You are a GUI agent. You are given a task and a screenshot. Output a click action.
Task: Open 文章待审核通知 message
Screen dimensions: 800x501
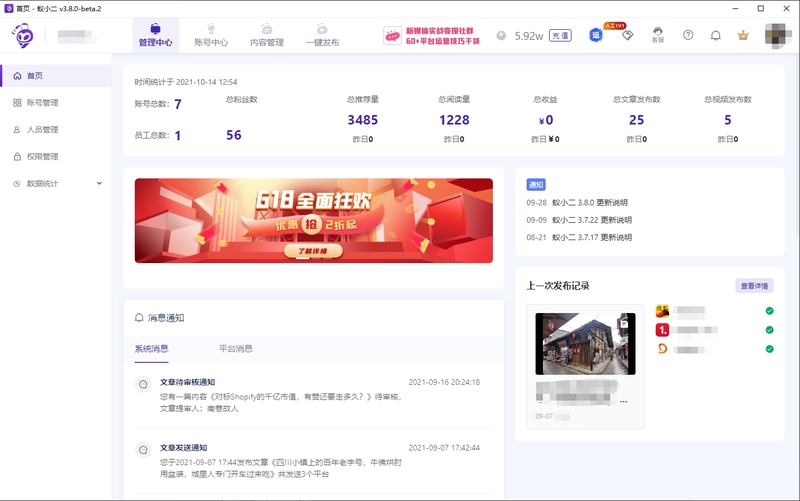[x=188, y=382]
